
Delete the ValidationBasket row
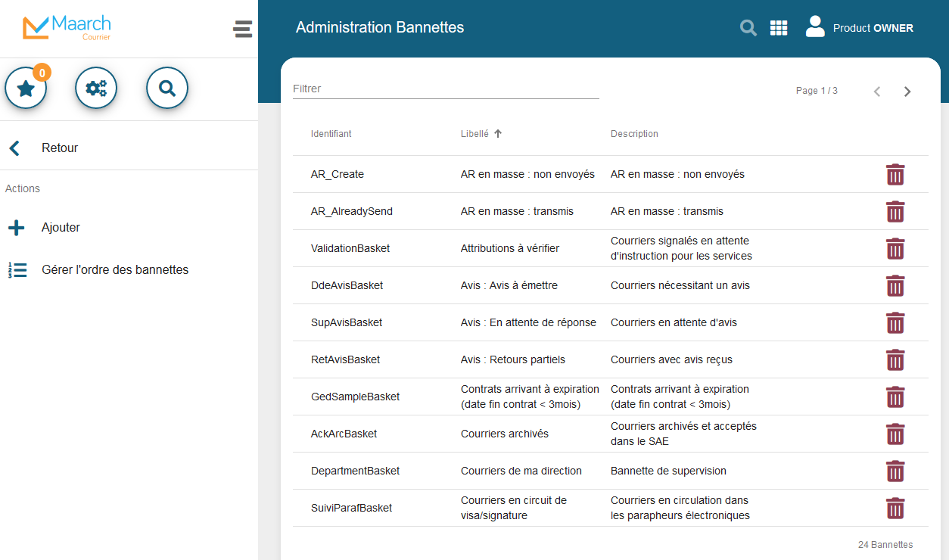pyautogui.click(x=895, y=249)
